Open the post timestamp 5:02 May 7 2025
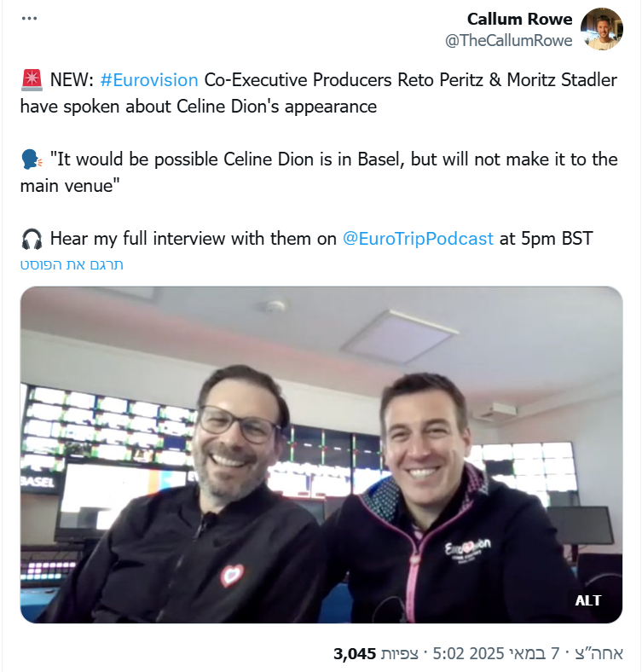 [528, 653]
